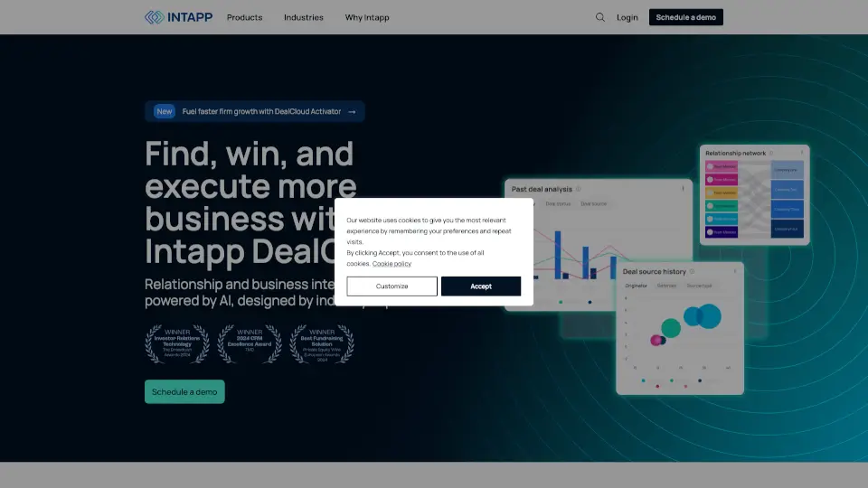
Task: Open Relationship network options menu
Action: click(x=801, y=153)
